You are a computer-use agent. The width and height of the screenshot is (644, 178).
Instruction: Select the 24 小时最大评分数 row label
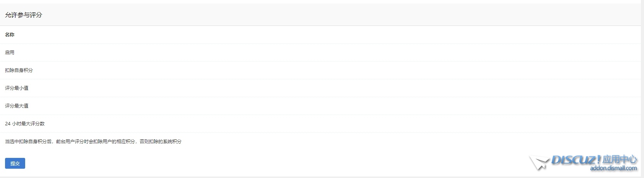pos(25,124)
